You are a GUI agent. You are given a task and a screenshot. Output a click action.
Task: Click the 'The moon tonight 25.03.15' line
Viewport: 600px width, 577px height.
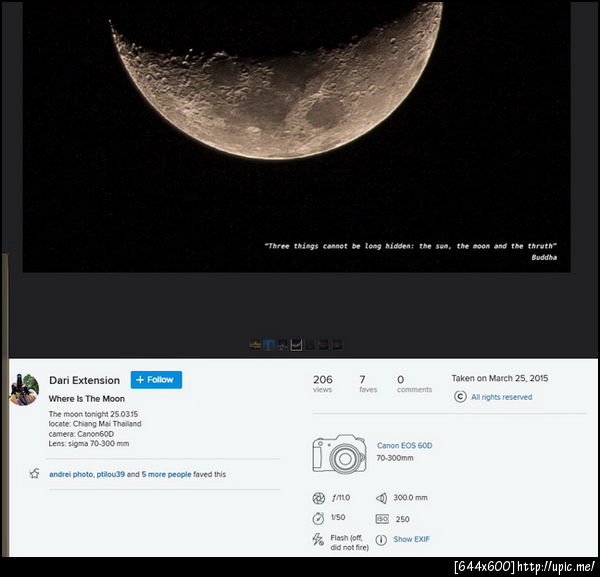pos(93,414)
